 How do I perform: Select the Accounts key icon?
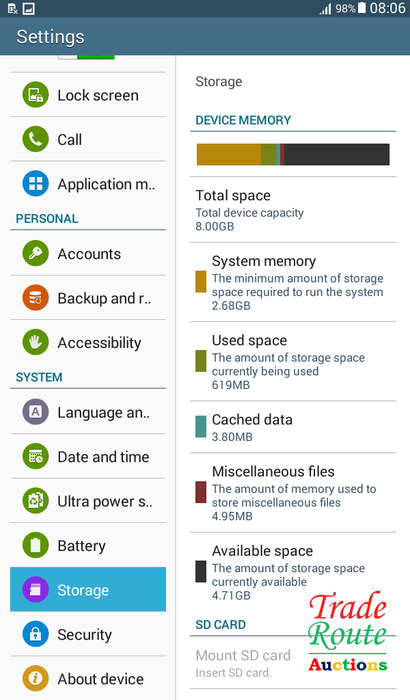click(x=35, y=254)
